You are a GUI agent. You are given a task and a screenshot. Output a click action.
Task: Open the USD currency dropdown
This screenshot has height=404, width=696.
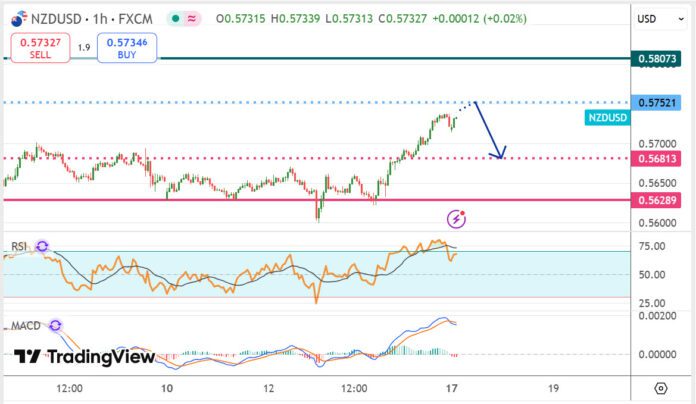pos(660,19)
